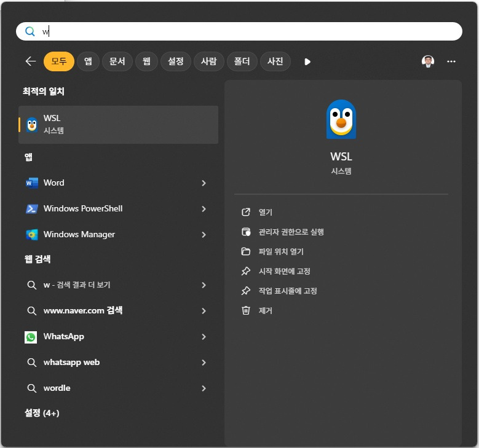The image size is (479, 448).
Task: Open 'w - 검색 결과 더 보기' web result
Action: pyautogui.click(x=119, y=285)
